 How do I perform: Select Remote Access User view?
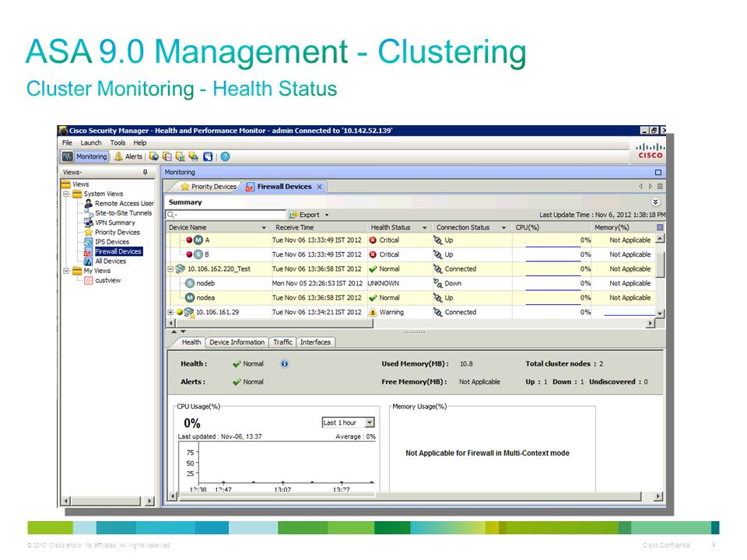pyautogui.click(x=124, y=204)
